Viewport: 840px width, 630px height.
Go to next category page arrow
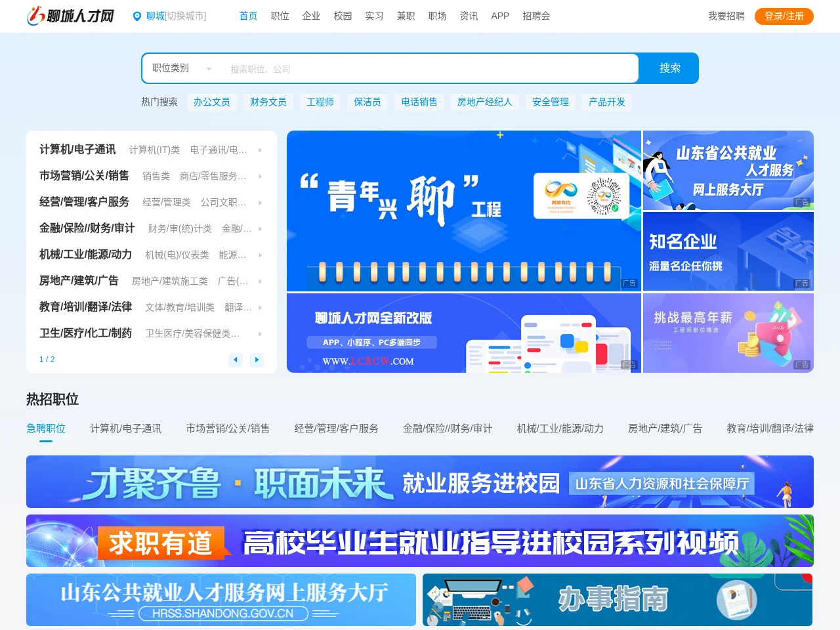pyautogui.click(x=257, y=360)
